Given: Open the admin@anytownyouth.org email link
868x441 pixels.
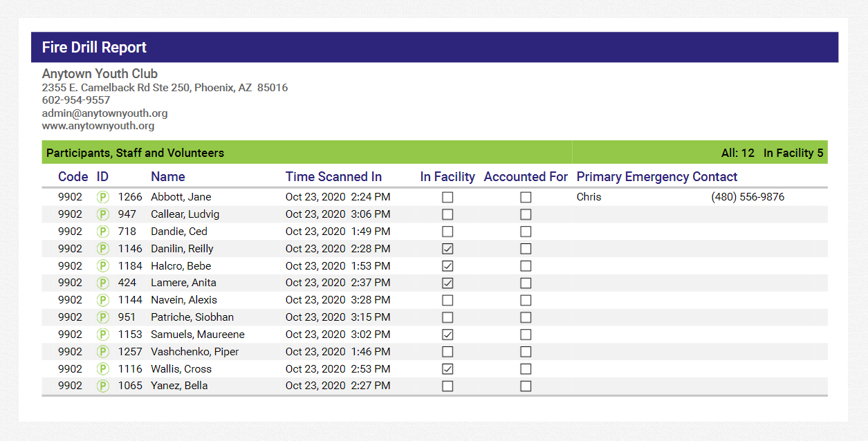Looking at the screenshot, I should coord(104,113).
